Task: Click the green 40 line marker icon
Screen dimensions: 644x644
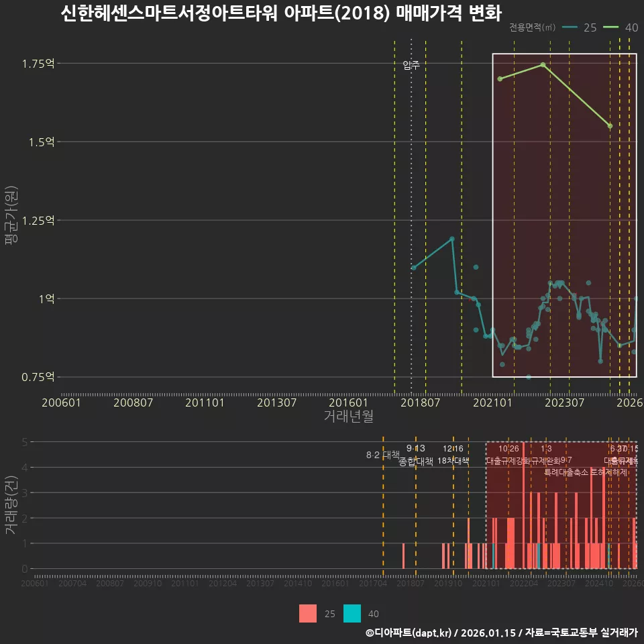Action: pos(610,28)
